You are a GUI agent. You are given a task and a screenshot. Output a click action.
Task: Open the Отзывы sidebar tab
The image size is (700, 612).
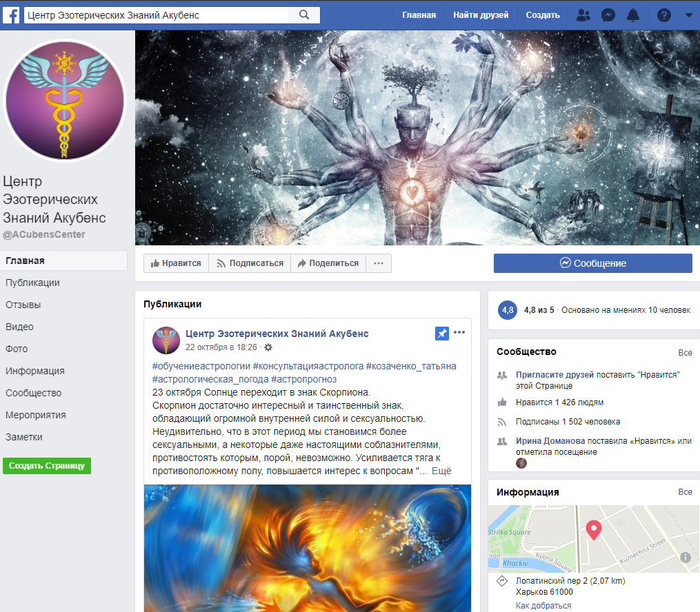coord(23,305)
